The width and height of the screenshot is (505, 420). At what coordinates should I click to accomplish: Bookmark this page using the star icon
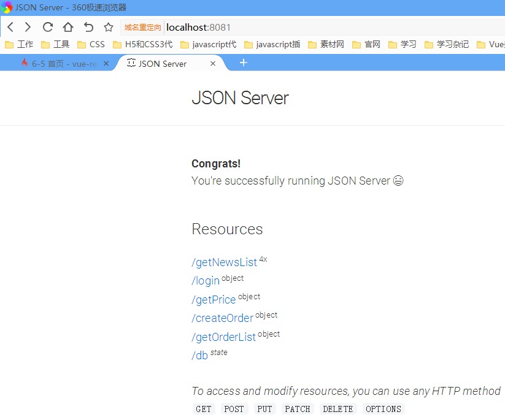(x=107, y=27)
